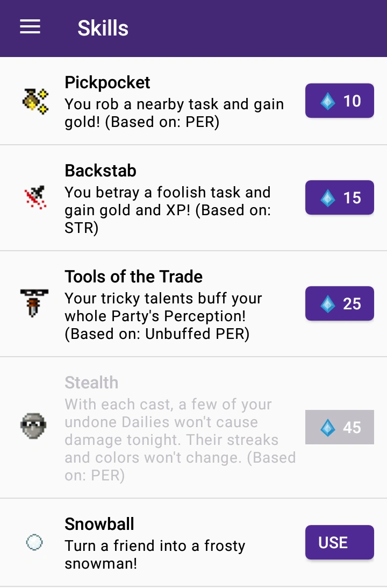Tap the Snowball icon
This screenshot has height=588, width=387.
coord(34,542)
